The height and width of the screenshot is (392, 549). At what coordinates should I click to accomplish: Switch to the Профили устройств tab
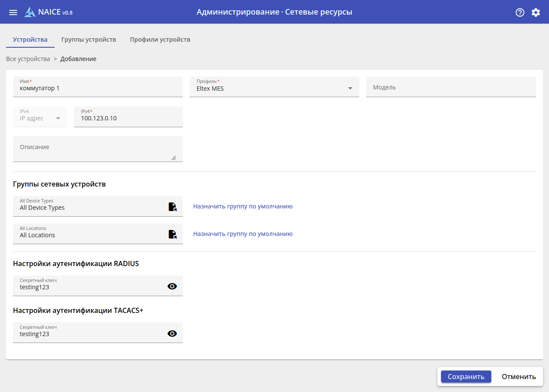tap(160, 40)
